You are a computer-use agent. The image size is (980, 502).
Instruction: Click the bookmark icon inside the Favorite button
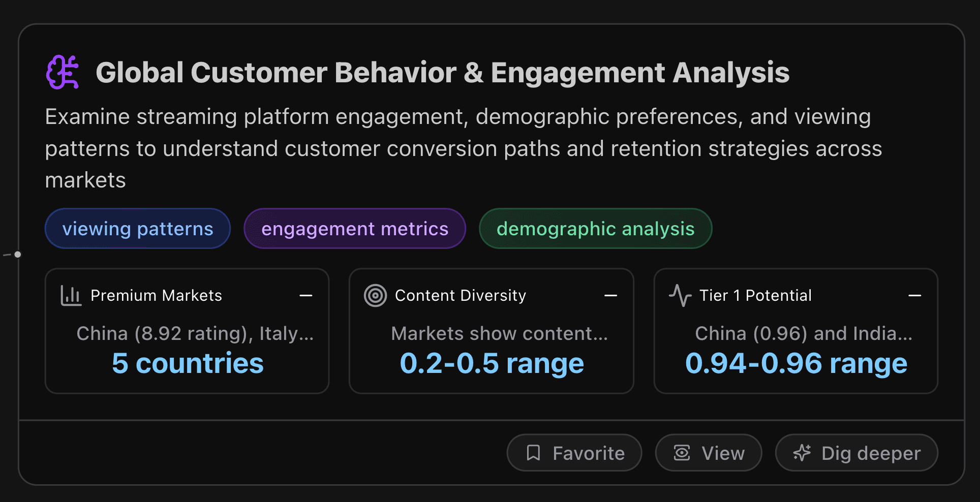534,452
